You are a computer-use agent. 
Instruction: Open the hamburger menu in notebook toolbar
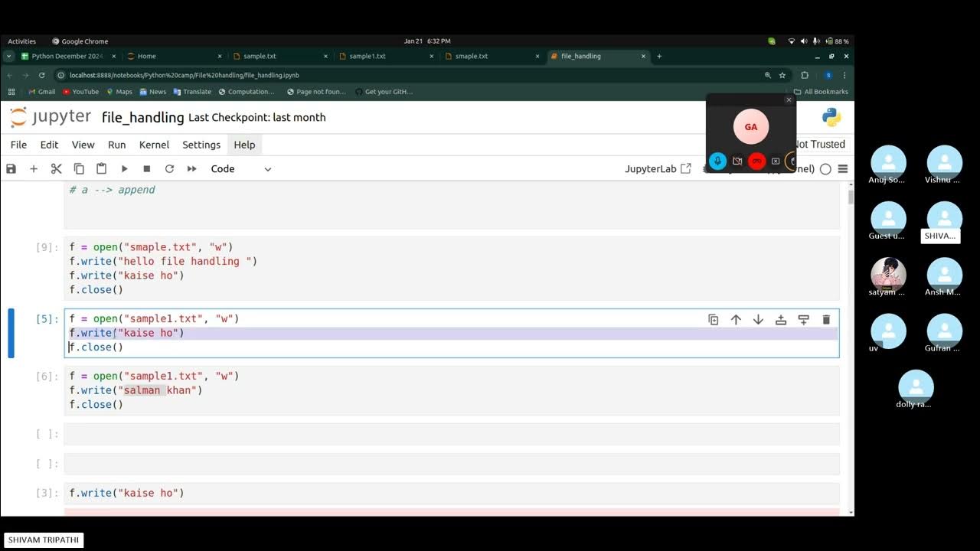click(843, 169)
